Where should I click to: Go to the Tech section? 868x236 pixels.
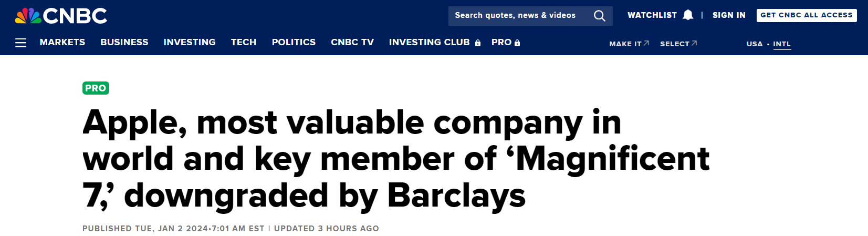tap(244, 42)
